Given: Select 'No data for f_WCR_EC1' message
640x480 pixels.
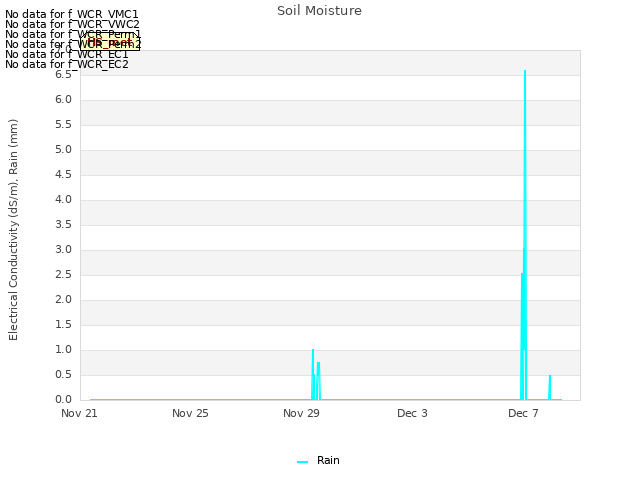Looking at the screenshot, I should coord(67,54).
